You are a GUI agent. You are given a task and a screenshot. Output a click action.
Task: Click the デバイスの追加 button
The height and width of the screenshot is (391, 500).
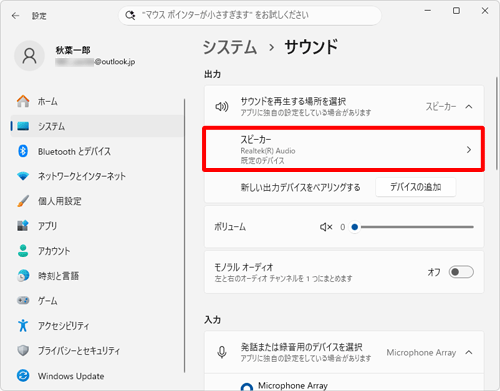click(416, 187)
